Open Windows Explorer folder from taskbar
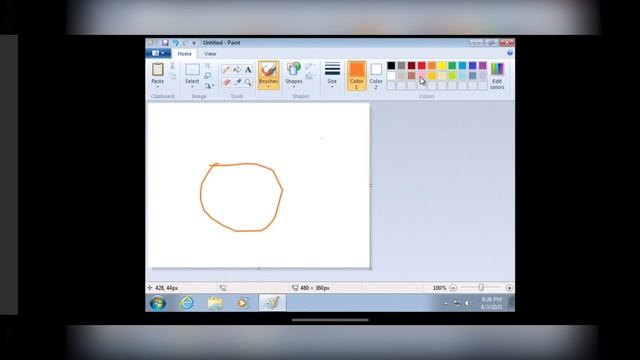 (215, 303)
